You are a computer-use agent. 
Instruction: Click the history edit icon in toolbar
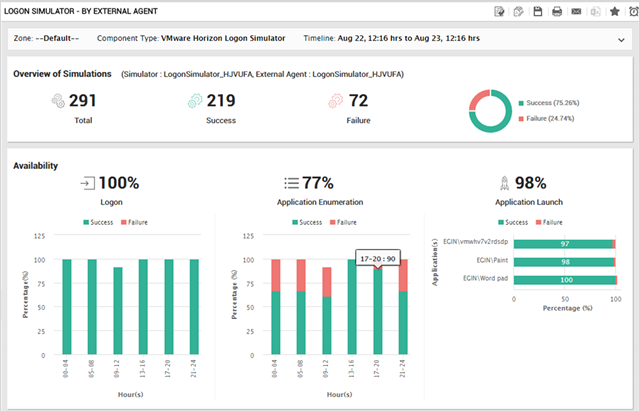click(x=518, y=11)
